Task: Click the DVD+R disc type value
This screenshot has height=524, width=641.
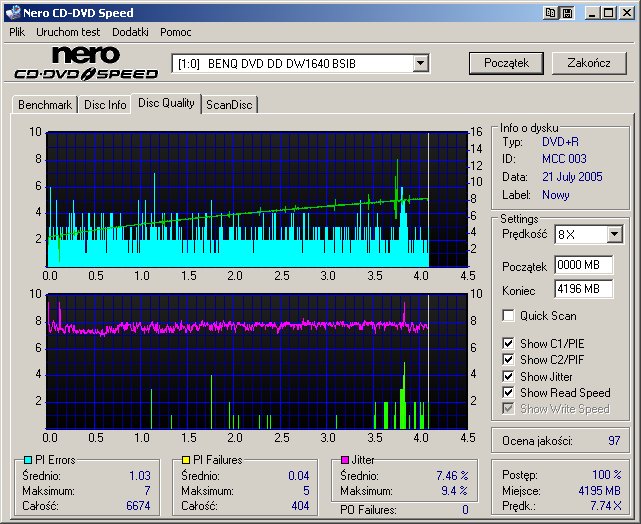Action: [560, 142]
